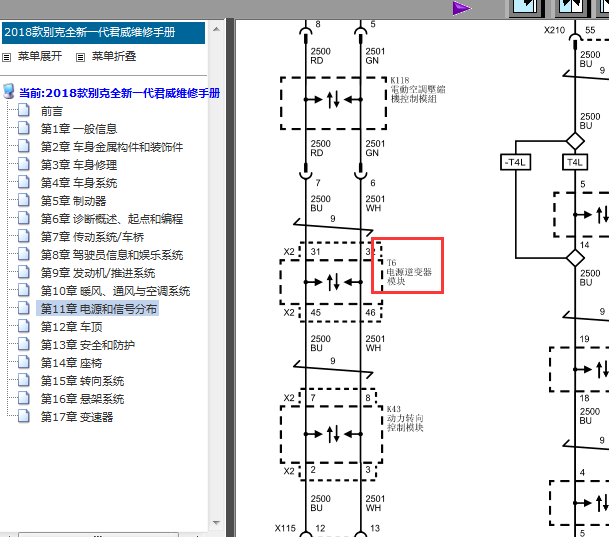Click the page icon next to 第6章
The width and height of the screenshot is (609, 537).
point(24,218)
